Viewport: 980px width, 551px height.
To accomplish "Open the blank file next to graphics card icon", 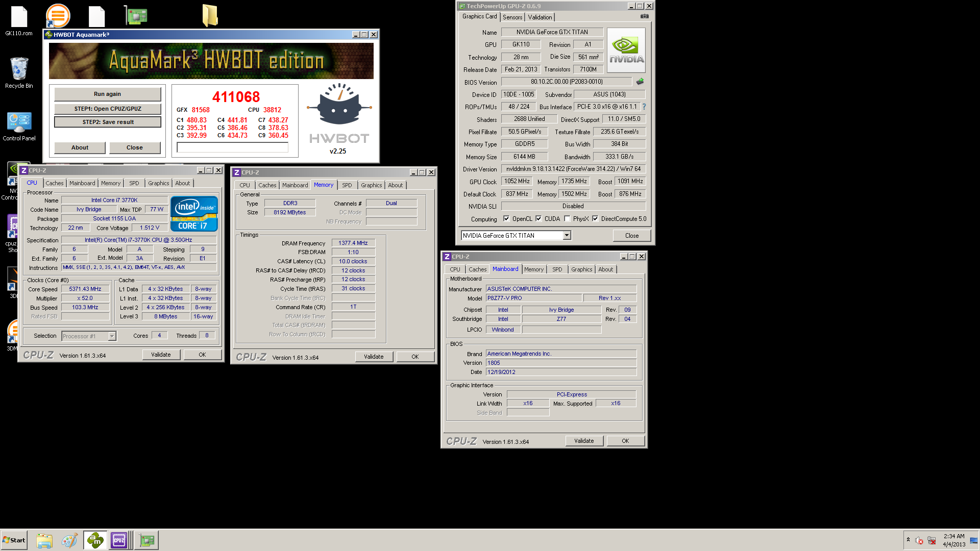I will pos(96,16).
